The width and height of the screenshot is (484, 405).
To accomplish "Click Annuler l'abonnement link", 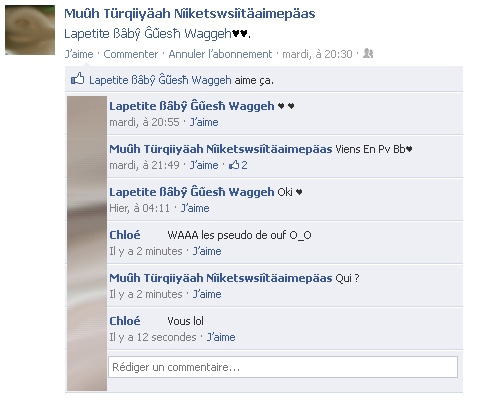I will [x=220, y=54].
